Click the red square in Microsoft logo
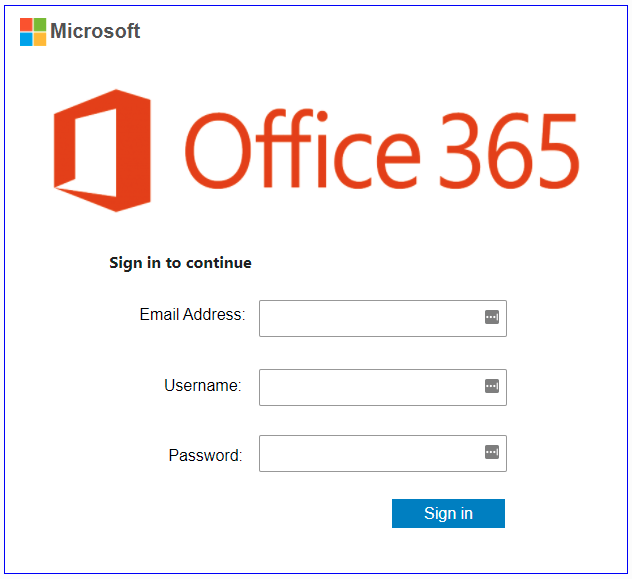The image size is (632, 579). click(x=26, y=25)
